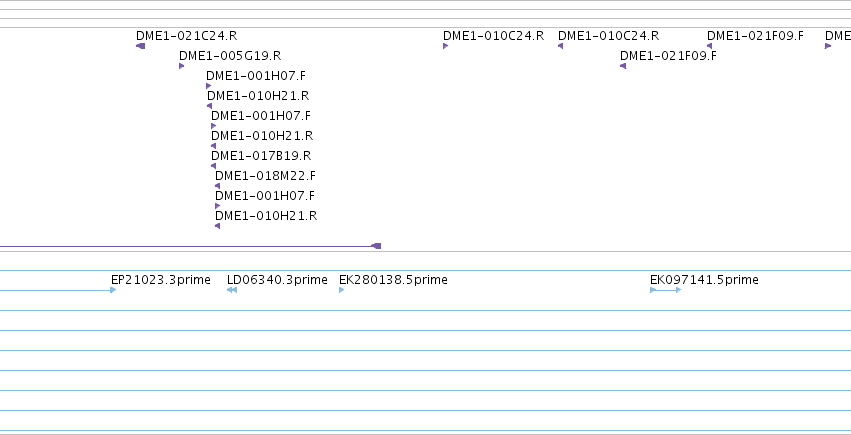Select the DME1-018M22.F feature label
The width and height of the screenshot is (851, 435).
coord(265,176)
